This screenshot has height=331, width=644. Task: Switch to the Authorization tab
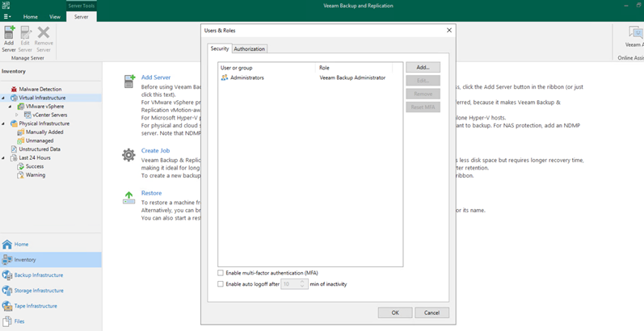coord(249,49)
